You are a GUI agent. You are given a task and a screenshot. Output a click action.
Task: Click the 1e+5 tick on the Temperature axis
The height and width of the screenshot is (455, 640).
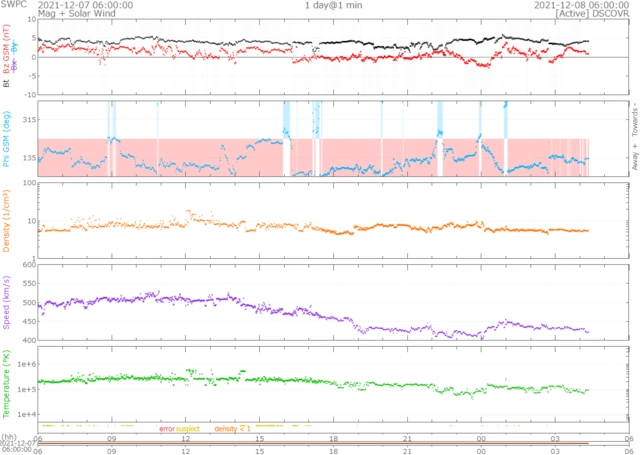click(x=27, y=390)
